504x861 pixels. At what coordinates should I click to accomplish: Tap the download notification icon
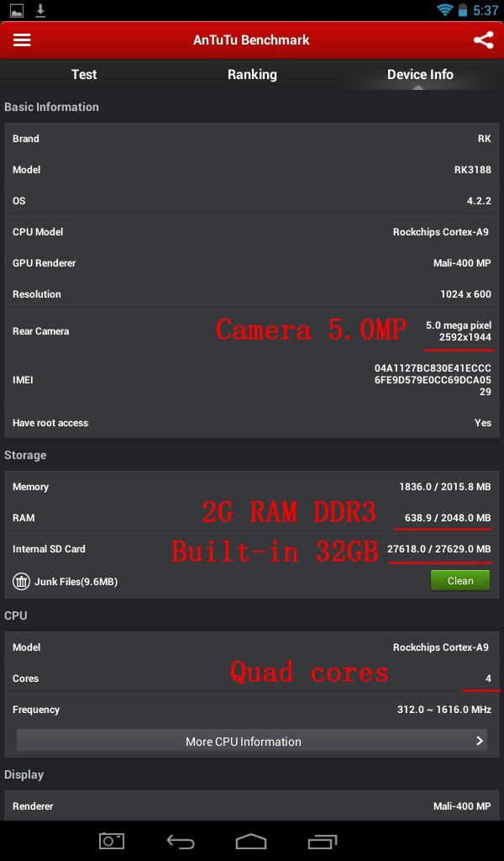click(40, 10)
